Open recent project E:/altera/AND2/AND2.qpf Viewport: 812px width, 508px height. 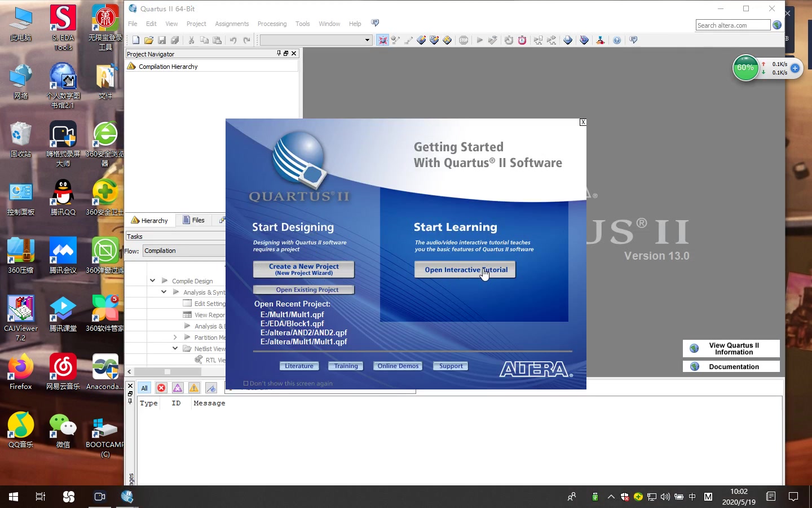pos(303,332)
